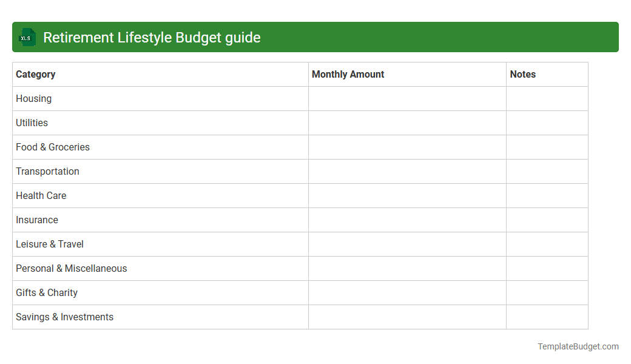The height and width of the screenshot is (364, 631).
Task: Click the Food & Groceries row
Action: [x=52, y=147]
